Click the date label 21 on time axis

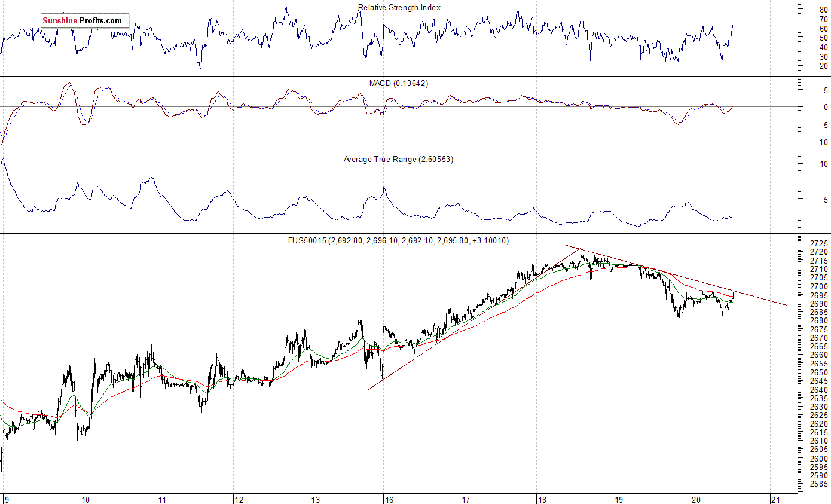tap(775, 499)
